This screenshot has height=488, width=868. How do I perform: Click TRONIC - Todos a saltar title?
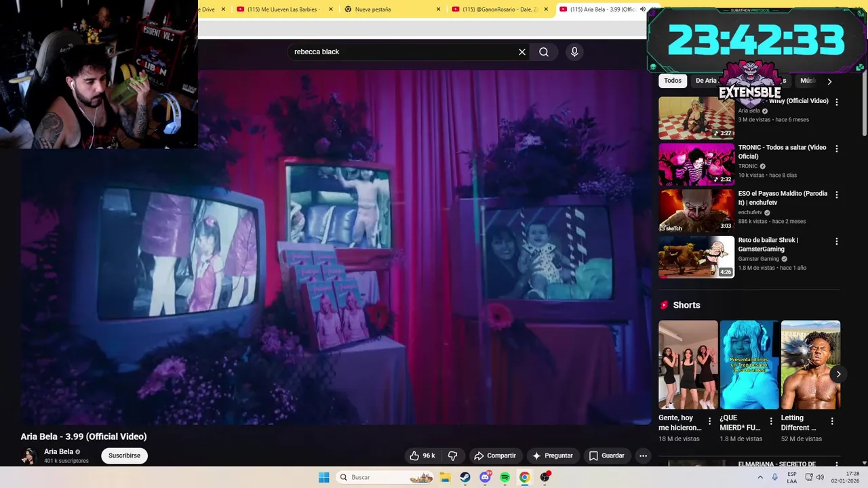click(782, 152)
